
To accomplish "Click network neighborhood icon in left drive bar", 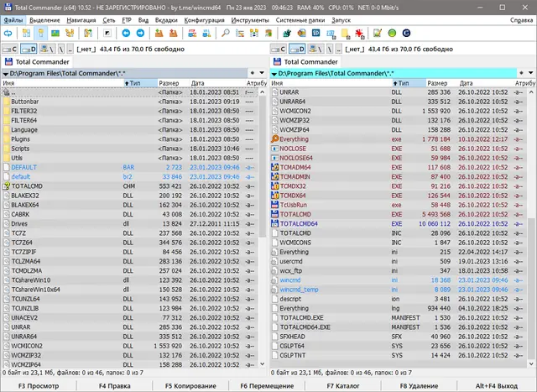I will click(47, 49).
